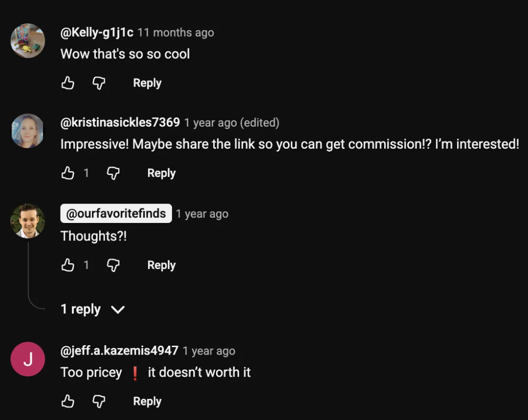Viewport: 528px width, 420px height.
Task: Reply to kristinasickles7369's comment
Action: [x=161, y=173]
